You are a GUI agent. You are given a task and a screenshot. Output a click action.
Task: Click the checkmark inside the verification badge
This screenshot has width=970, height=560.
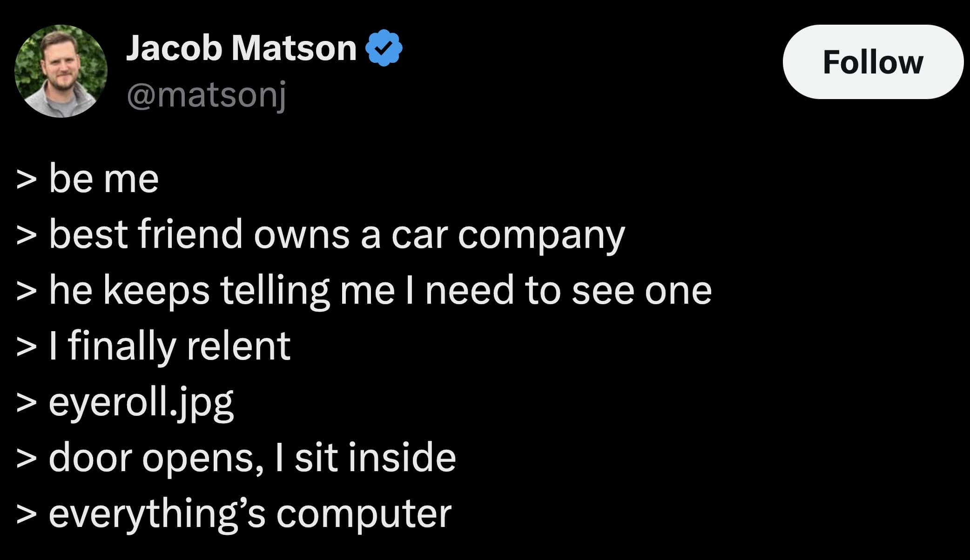(x=384, y=49)
